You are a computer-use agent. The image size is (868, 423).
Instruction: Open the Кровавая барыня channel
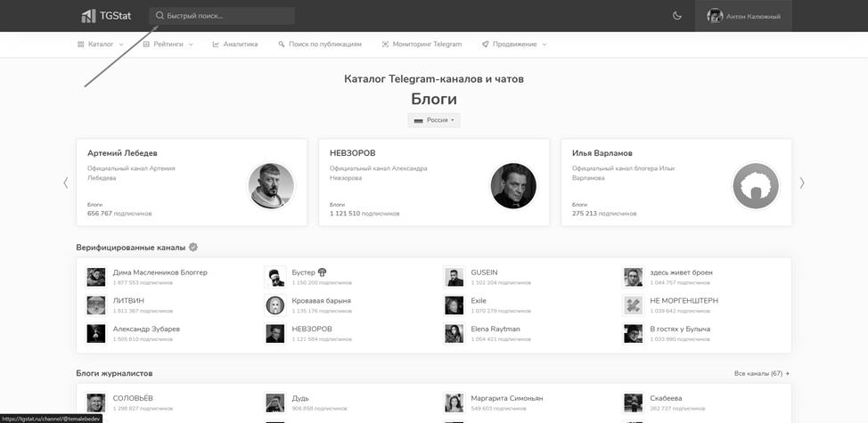[x=321, y=301]
